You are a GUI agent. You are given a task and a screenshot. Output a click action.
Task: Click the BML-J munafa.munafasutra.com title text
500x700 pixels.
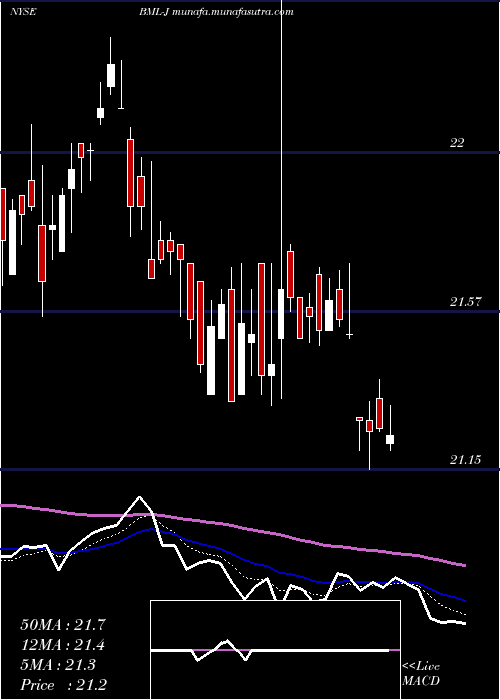(216, 12)
